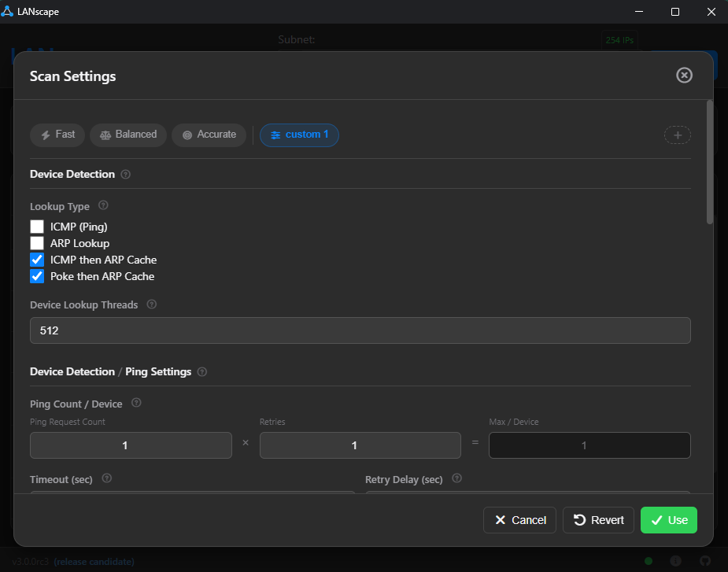Image resolution: width=728 pixels, height=572 pixels.
Task: Open the GitHub icon in the status bar
Action: tap(705, 561)
